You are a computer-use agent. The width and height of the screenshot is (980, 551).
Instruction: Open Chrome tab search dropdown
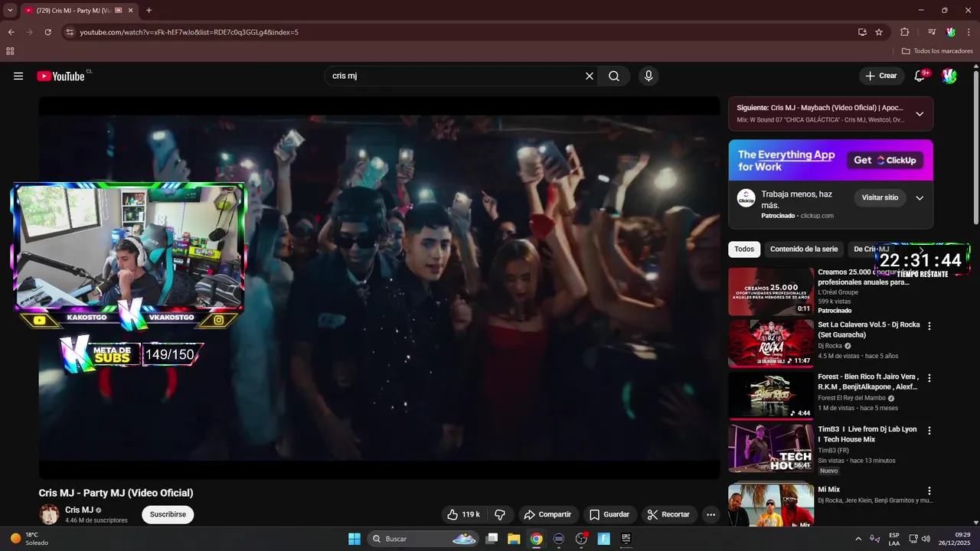pos(10,11)
